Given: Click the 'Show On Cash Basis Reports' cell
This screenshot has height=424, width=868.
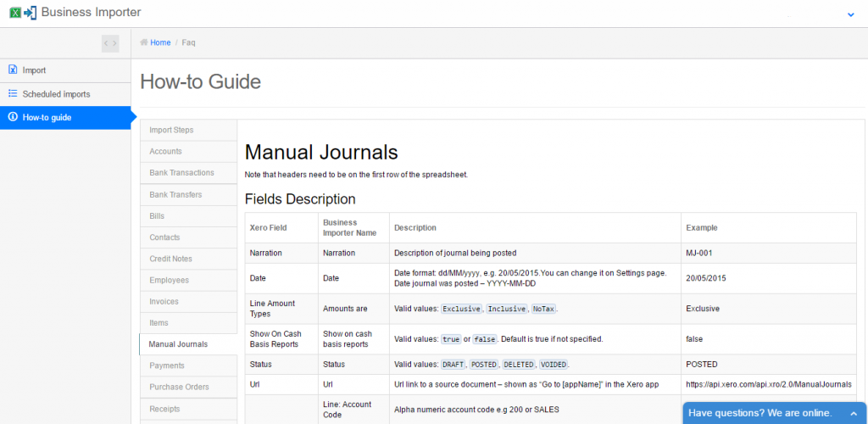Looking at the screenshot, I should pos(281,338).
